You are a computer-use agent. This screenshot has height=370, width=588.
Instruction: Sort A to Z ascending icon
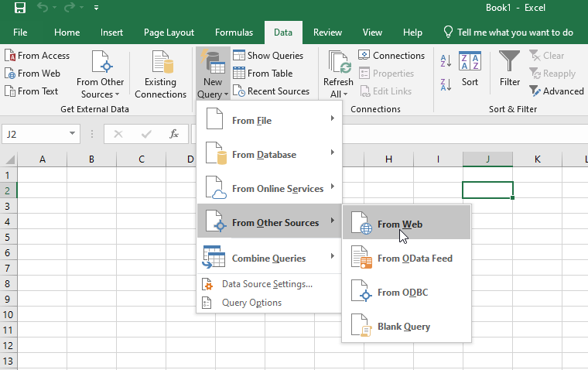(x=446, y=61)
